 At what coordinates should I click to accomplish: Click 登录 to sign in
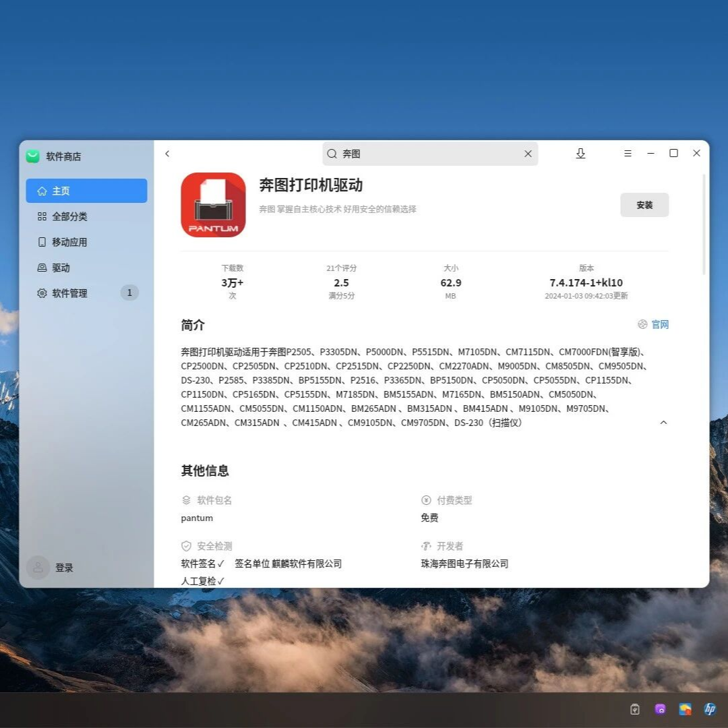point(64,568)
